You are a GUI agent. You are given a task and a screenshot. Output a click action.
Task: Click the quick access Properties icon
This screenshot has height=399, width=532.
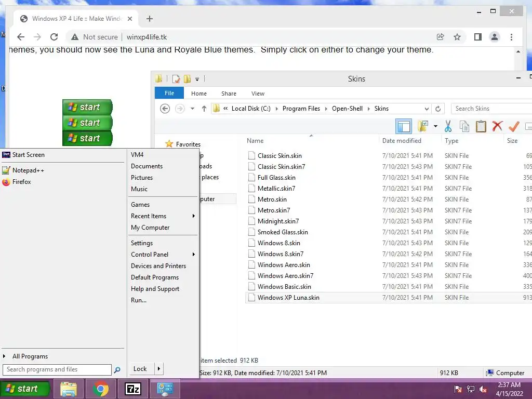pyautogui.click(x=176, y=79)
